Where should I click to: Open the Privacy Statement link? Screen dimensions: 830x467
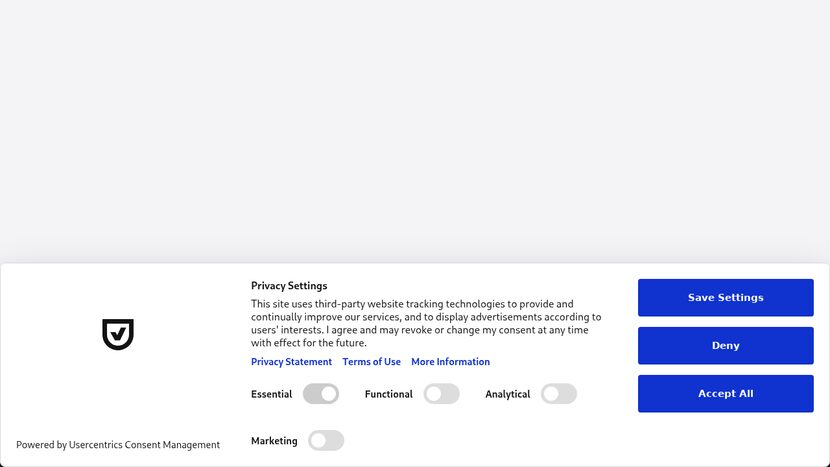click(291, 362)
